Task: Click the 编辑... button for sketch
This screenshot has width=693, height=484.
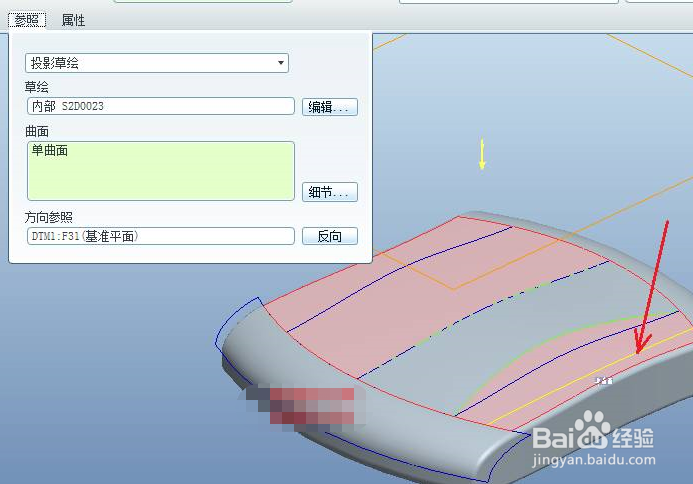Action: point(330,107)
